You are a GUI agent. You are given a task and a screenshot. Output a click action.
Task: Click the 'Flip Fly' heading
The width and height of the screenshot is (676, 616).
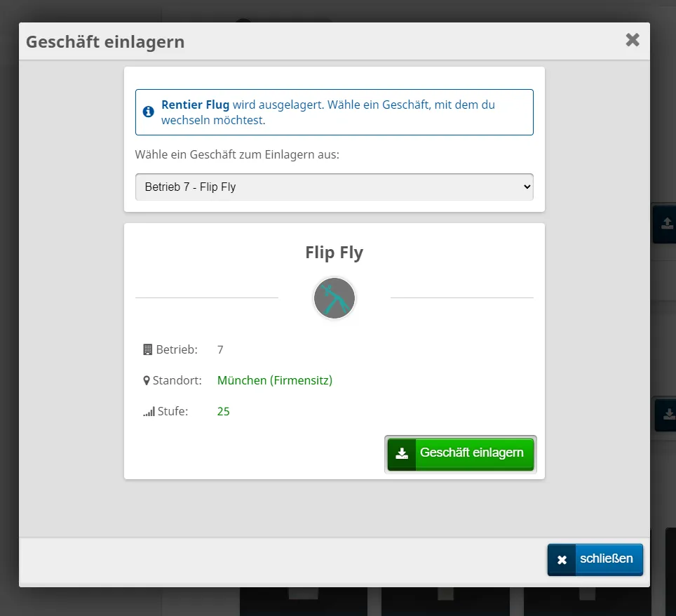334,253
